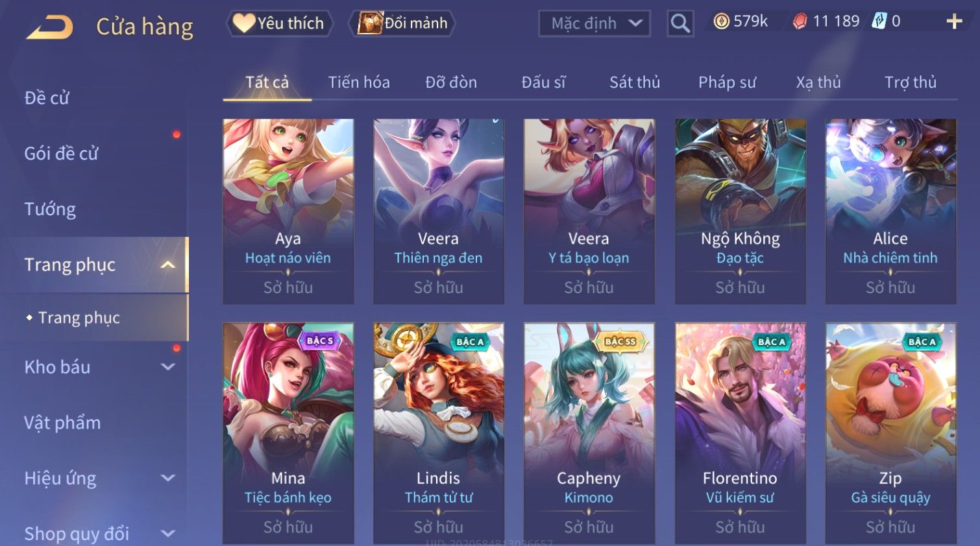Select Trang phục sub-item in sidebar

click(x=79, y=318)
